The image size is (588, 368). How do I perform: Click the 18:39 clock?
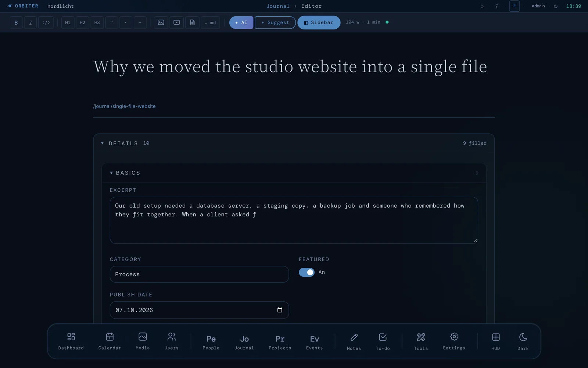[x=574, y=6]
